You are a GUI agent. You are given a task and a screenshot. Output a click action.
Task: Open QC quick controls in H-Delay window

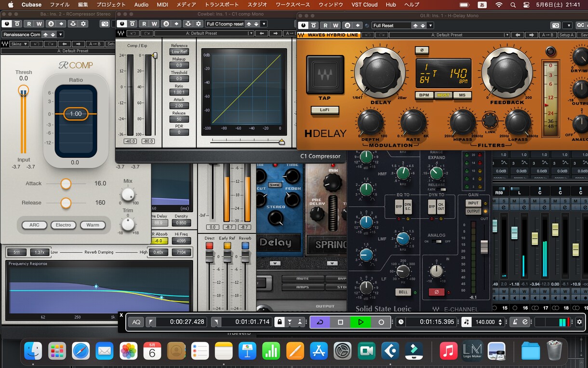coord(580,26)
